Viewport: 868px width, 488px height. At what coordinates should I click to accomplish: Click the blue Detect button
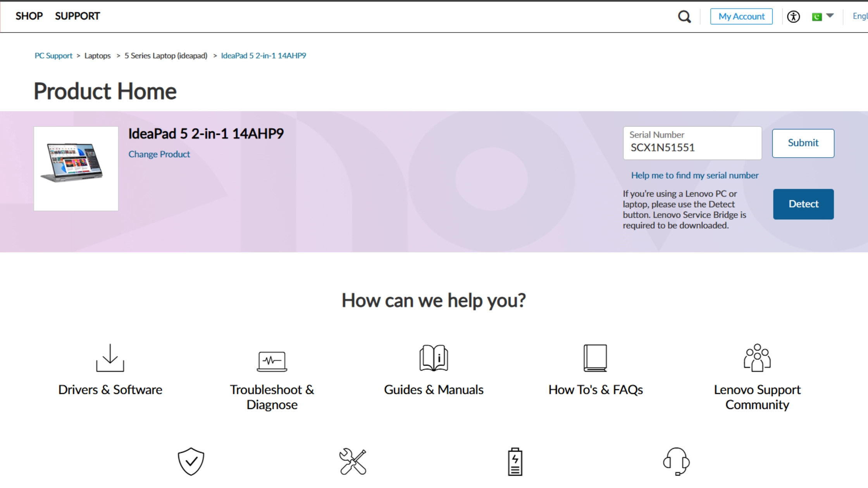[803, 204]
